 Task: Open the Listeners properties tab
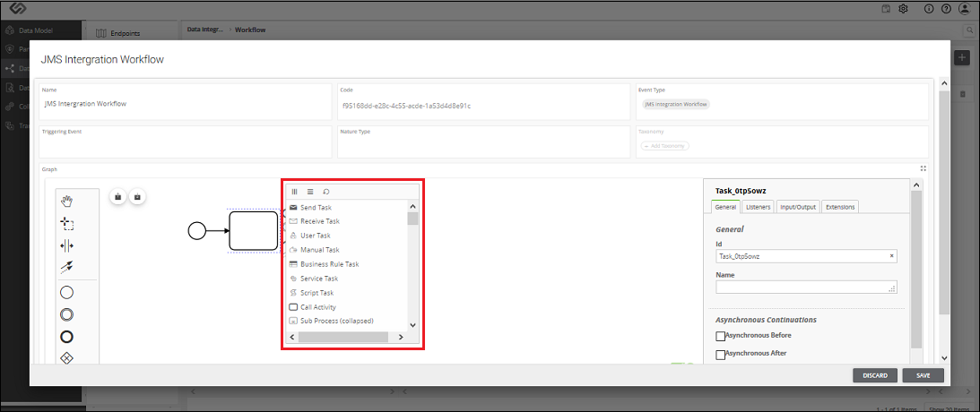point(759,207)
